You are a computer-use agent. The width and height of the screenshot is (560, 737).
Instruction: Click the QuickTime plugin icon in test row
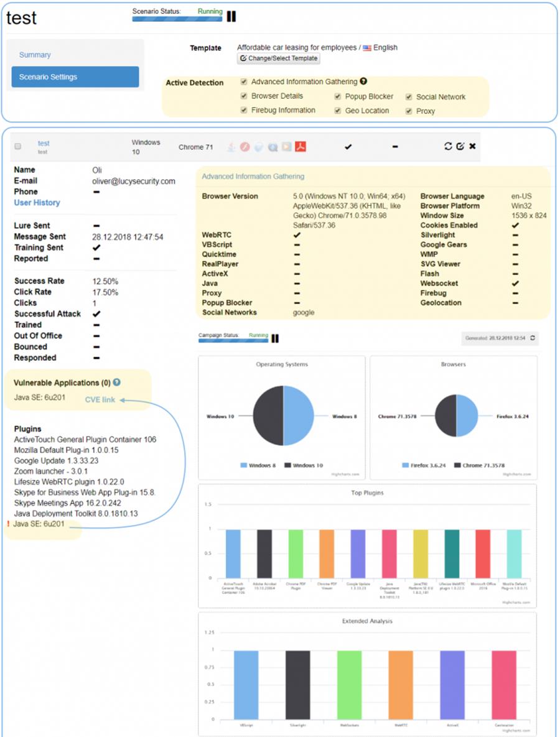point(273,147)
